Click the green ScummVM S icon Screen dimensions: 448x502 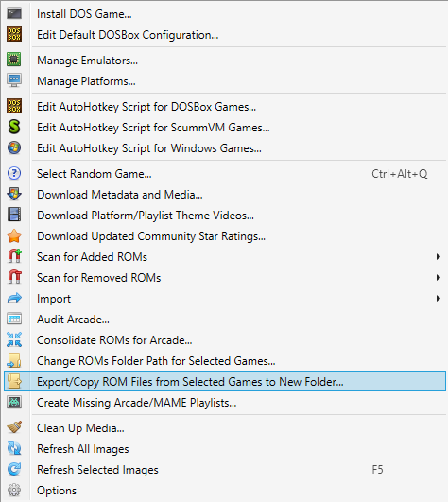point(14,127)
